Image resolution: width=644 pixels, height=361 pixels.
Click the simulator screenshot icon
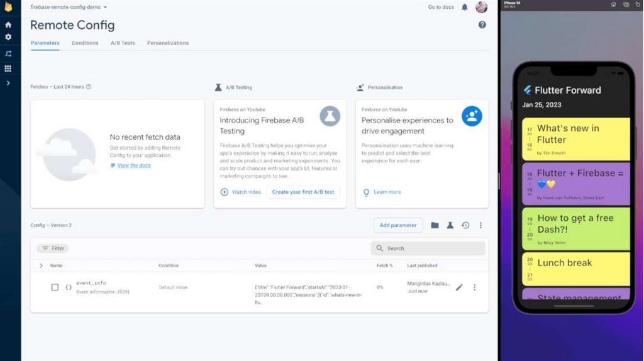[x=626, y=4]
